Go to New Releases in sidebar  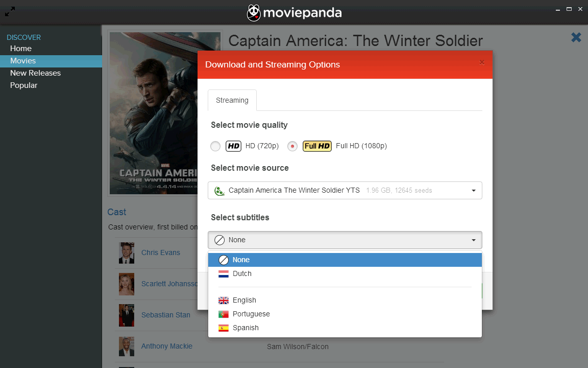(35, 73)
